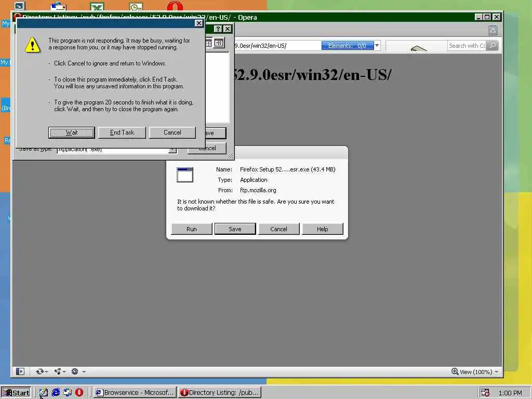Click Cancel in the not responding dialog
The width and height of the screenshot is (532, 399).
tap(172, 132)
